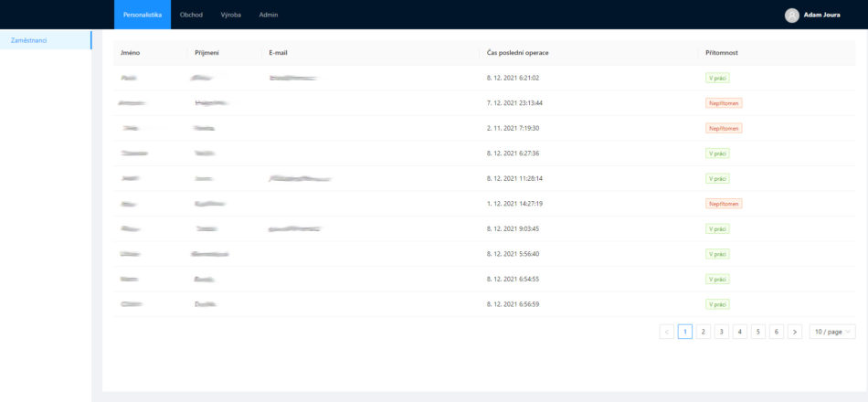Select Zaměstnanci in the sidebar
Image resolution: width=868 pixels, height=402 pixels.
(46, 40)
